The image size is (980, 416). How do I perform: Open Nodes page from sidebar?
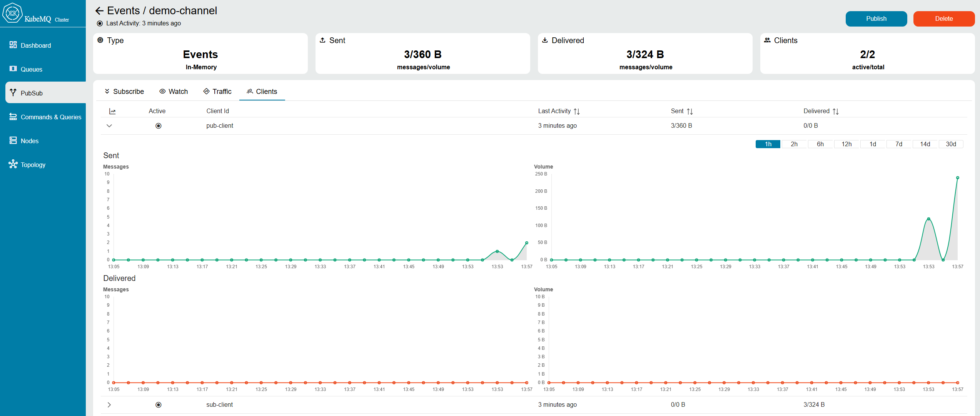[29, 141]
